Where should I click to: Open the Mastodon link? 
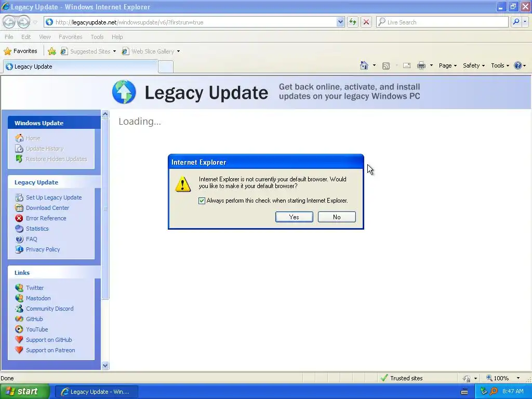[x=38, y=298]
